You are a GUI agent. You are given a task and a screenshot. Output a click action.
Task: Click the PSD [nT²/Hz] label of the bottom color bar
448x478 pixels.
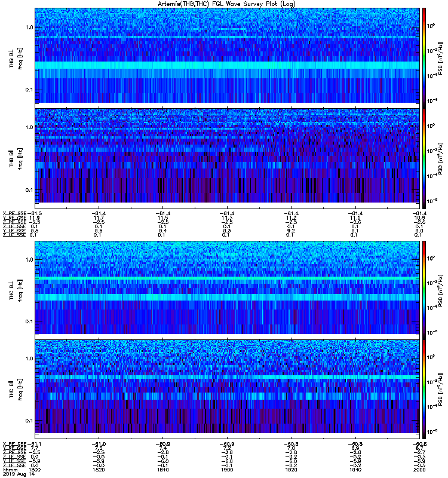pos(441,390)
